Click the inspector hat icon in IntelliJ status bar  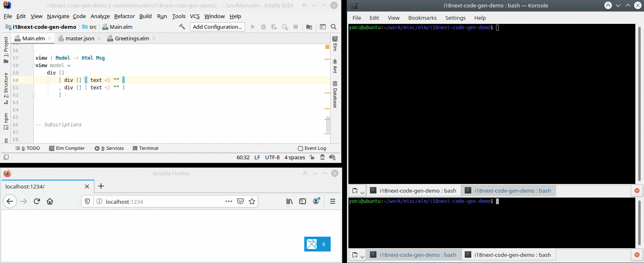click(x=322, y=157)
